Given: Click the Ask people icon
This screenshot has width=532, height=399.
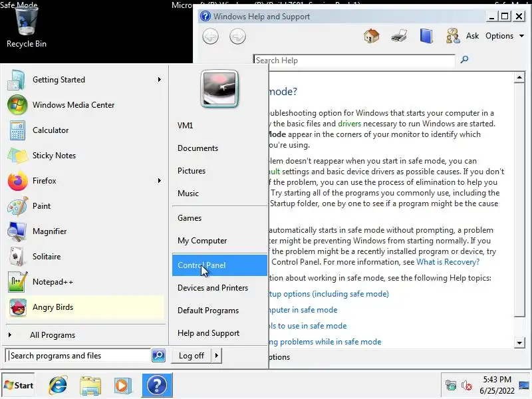Looking at the screenshot, I should point(453,36).
